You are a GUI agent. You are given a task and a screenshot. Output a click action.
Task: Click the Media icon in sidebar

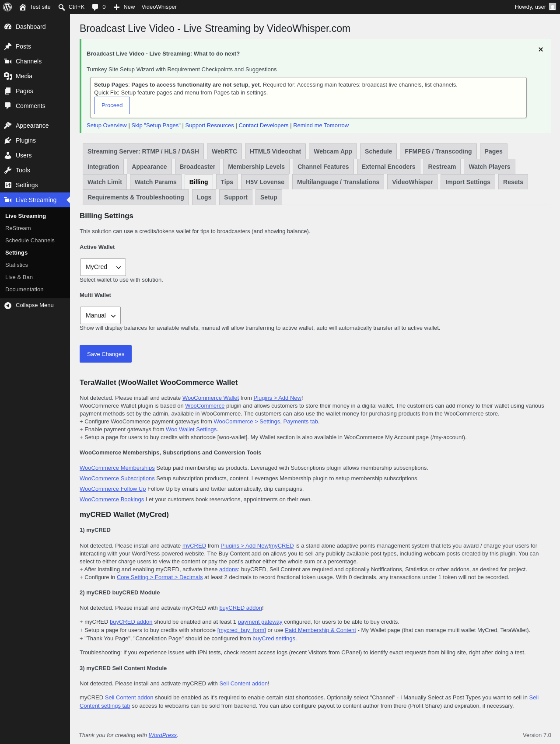pyautogui.click(x=8, y=76)
